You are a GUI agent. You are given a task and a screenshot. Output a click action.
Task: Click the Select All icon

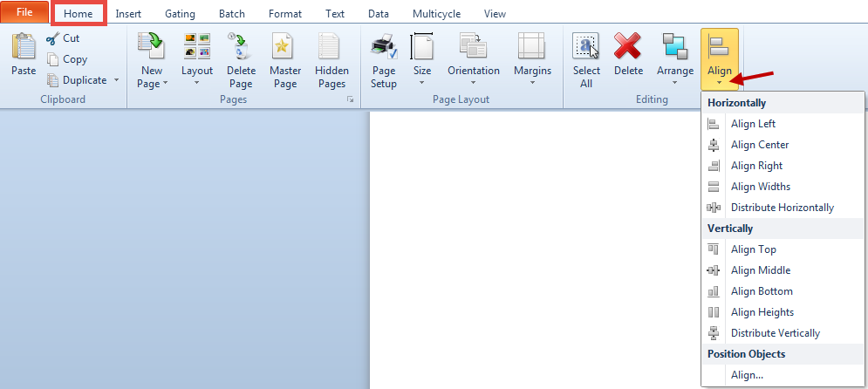point(586,46)
